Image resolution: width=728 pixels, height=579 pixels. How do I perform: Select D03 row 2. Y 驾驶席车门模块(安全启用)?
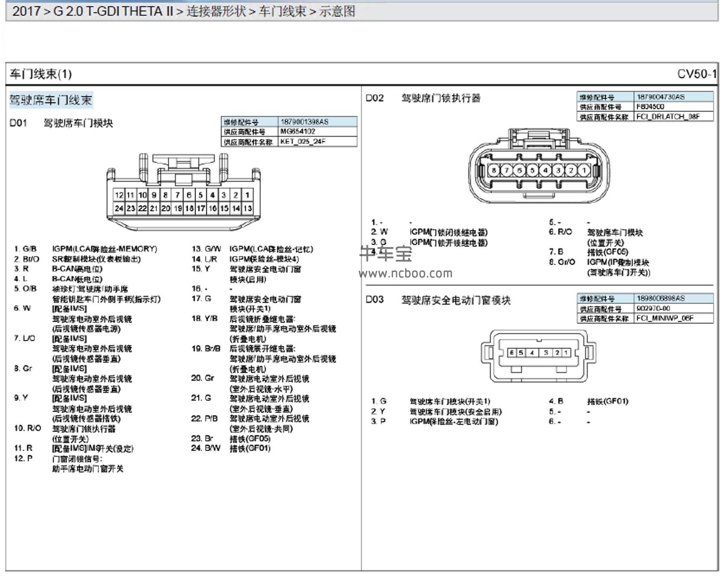point(436,412)
